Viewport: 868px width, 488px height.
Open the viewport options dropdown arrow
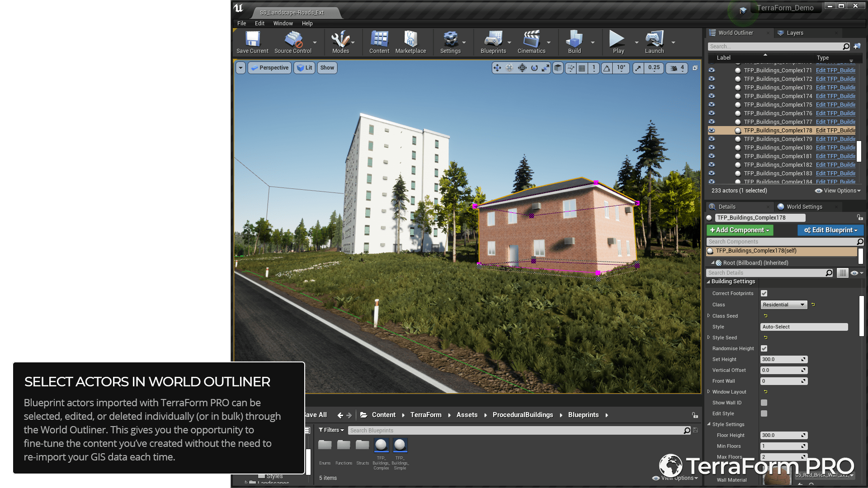coord(241,68)
